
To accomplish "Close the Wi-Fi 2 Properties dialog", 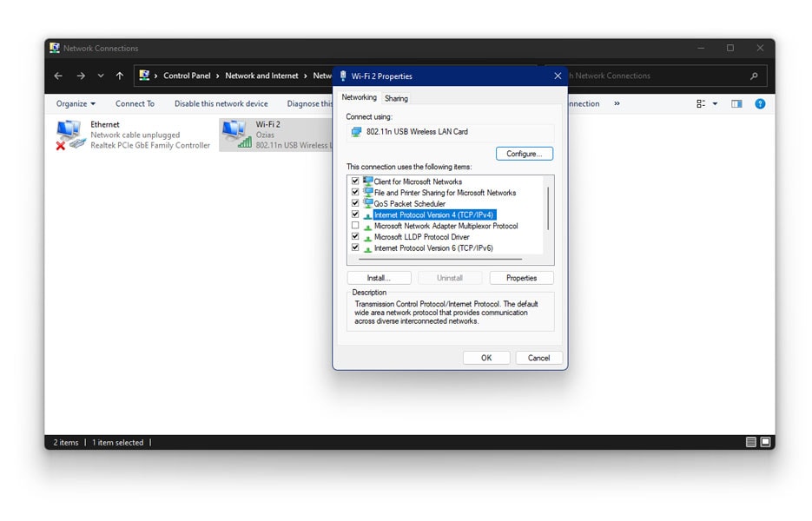I will tap(558, 76).
